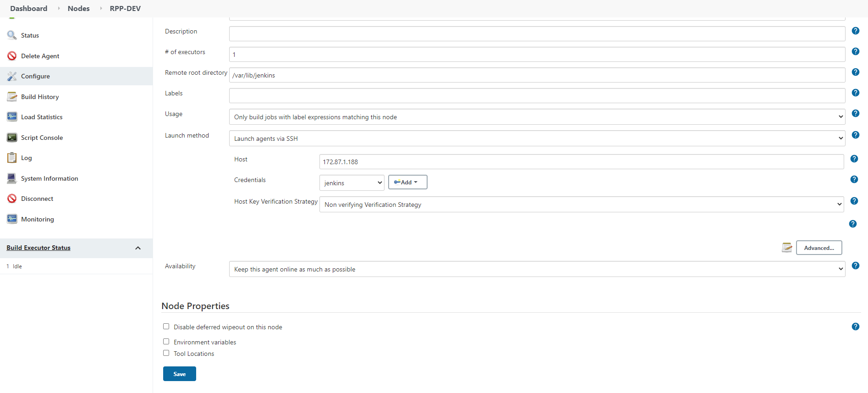Open the Log clipboard icon
The width and height of the screenshot is (868, 393).
click(x=12, y=158)
